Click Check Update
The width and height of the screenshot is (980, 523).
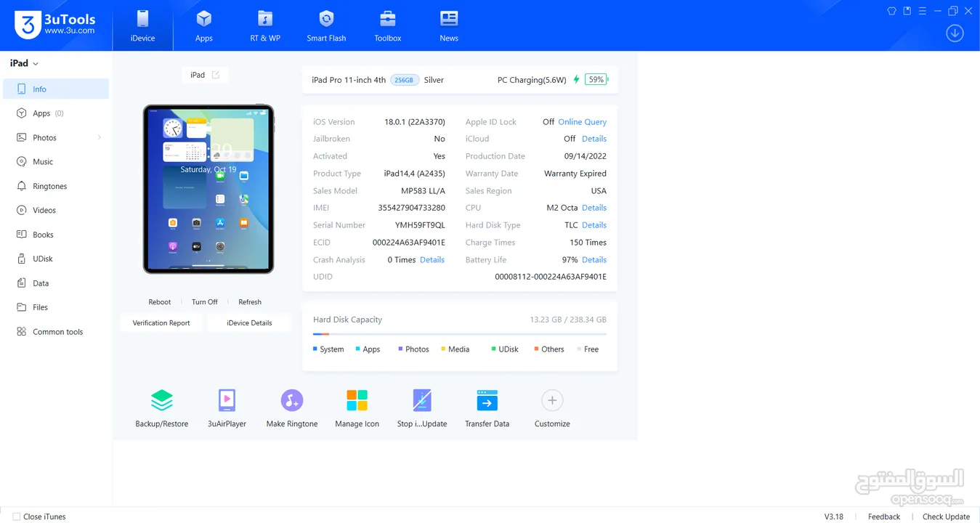click(x=946, y=517)
